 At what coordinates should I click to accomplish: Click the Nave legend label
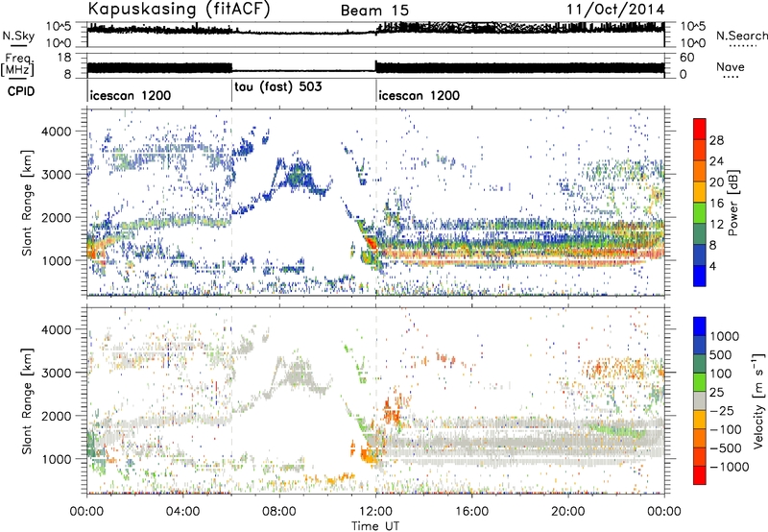pos(731,67)
